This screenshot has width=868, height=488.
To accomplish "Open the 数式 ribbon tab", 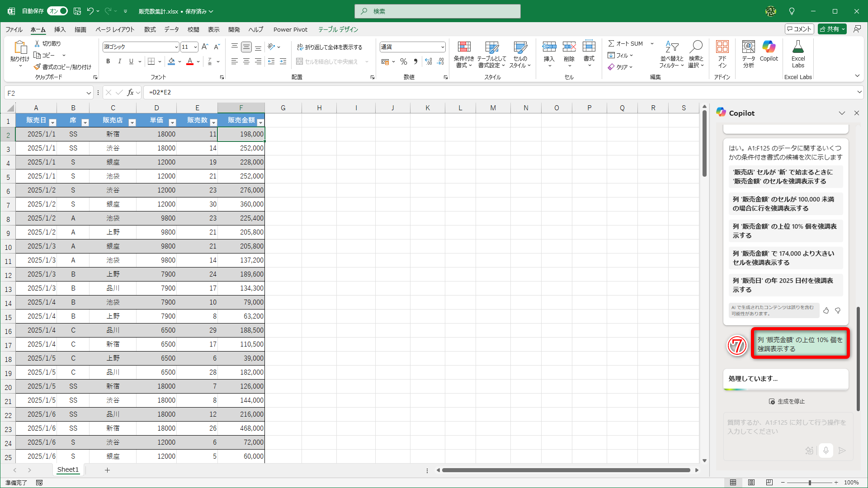I will [150, 29].
